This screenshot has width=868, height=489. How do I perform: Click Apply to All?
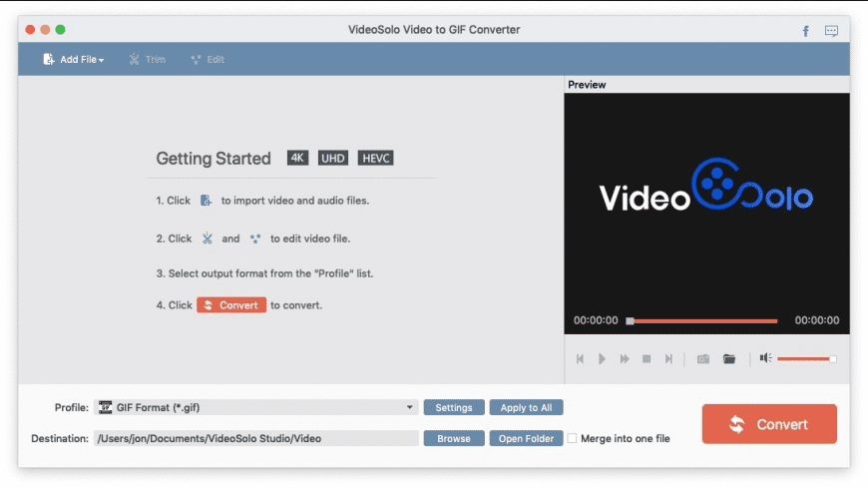(x=526, y=407)
